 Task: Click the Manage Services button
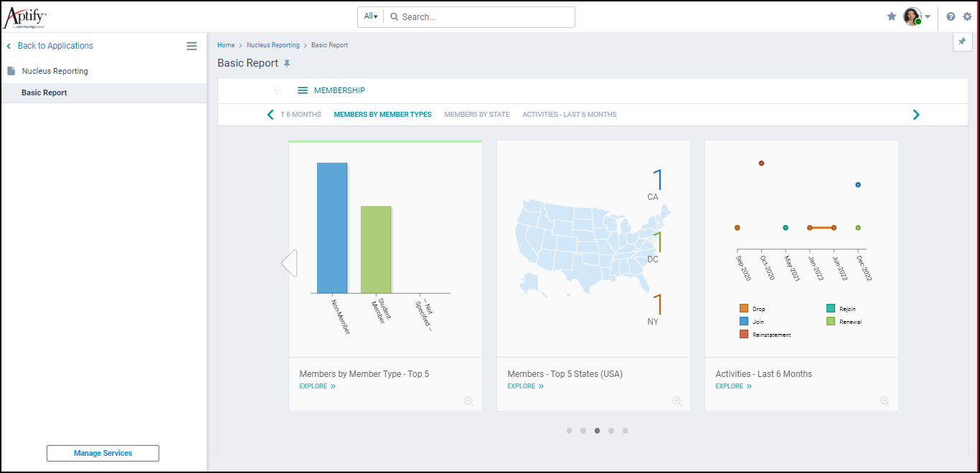(103, 453)
